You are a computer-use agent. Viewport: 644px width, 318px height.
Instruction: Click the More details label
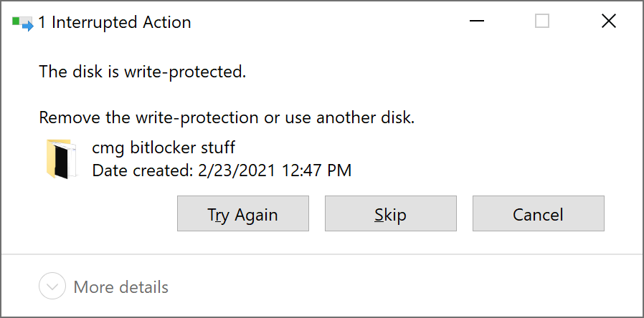click(120, 286)
